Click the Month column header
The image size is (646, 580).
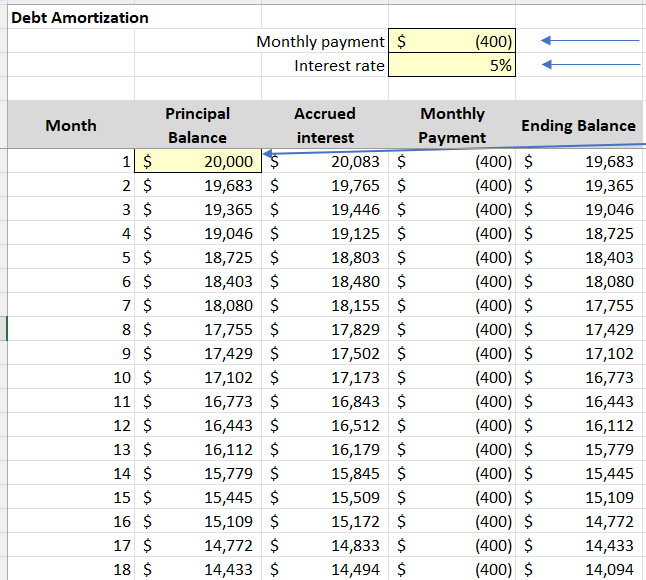pos(71,125)
